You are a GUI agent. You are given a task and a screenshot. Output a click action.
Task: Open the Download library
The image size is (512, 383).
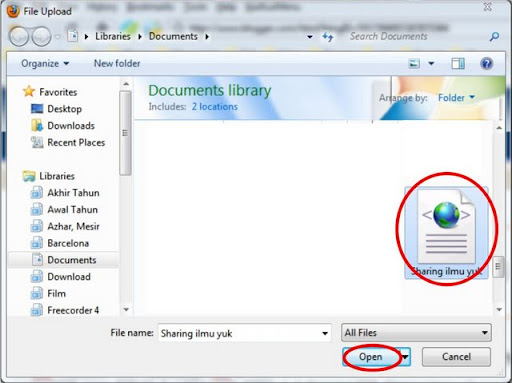[x=69, y=277]
